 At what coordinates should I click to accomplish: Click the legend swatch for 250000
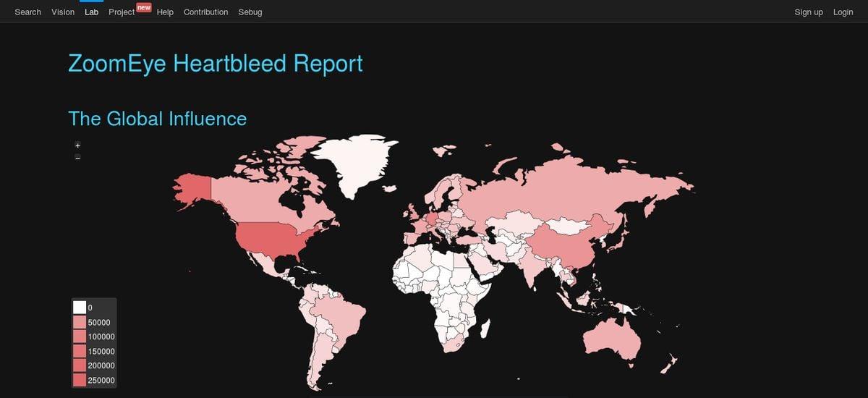[x=80, y=380]
